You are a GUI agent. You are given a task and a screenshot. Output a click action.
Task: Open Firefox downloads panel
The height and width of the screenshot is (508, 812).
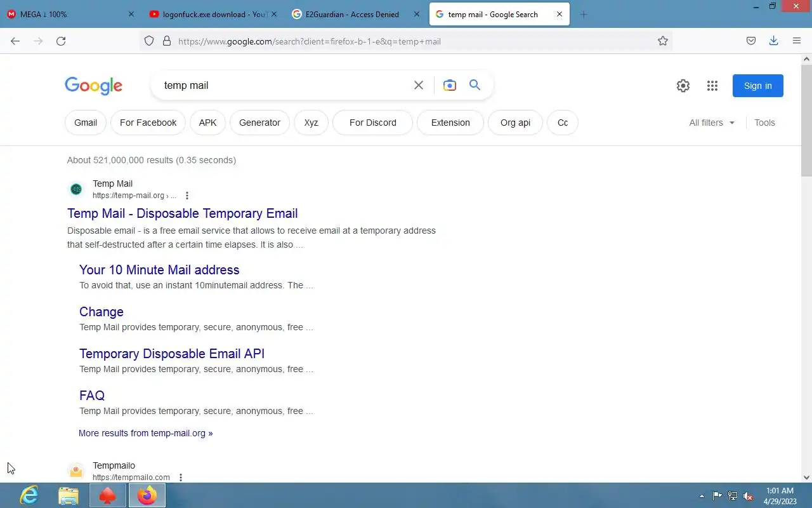pyautogui.click(x=774, y=41)
